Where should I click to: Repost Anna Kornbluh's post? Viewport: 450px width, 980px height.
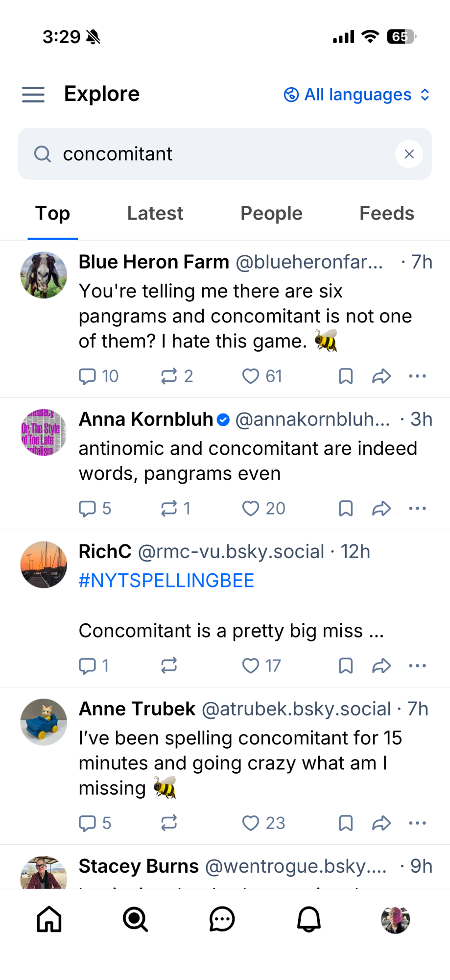point(169,509)
